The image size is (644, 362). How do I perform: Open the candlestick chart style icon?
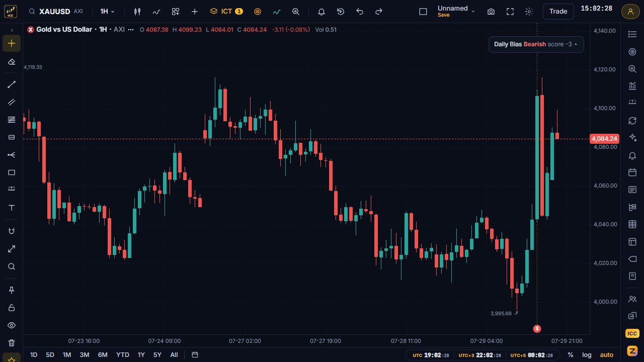tap(137, 12)
